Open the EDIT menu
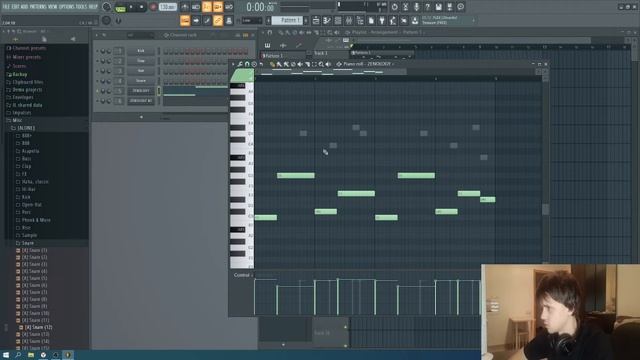 tap(15, 7)
